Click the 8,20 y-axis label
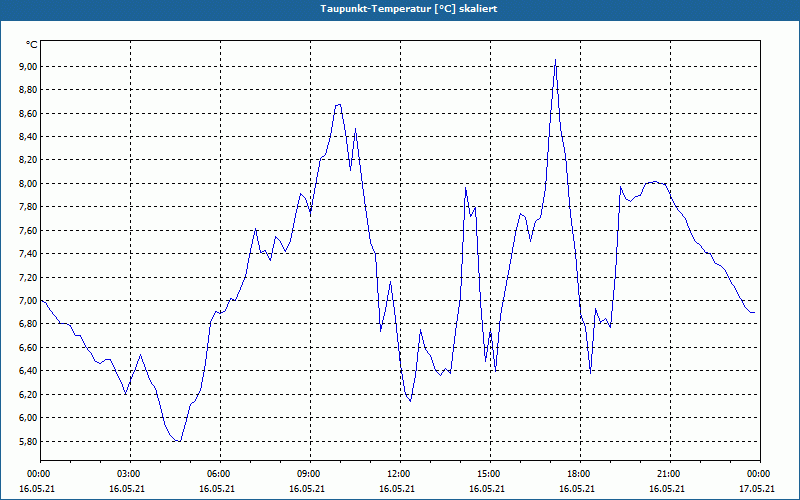 (28, 160)
